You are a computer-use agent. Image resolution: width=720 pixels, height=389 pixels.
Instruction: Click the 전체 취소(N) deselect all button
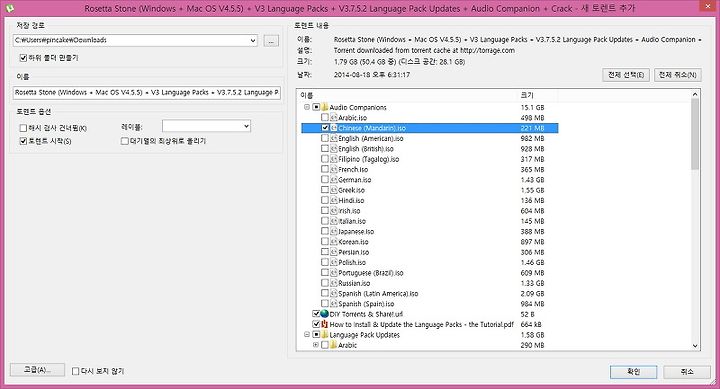point(677,75)
